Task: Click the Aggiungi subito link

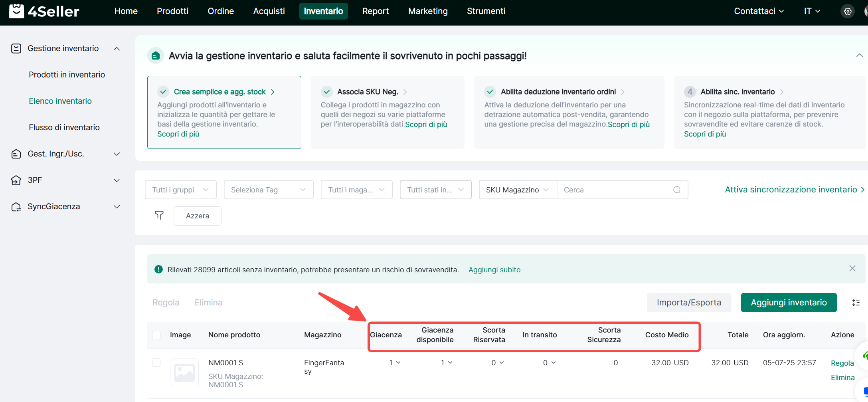Action: click(x=494, y=270)
